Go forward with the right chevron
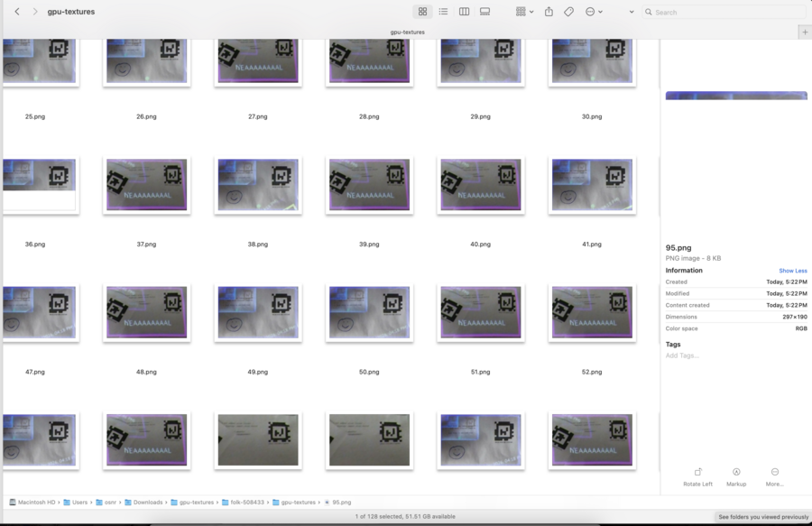This screenshot has height=526, width=812. [x=34, y=12]
